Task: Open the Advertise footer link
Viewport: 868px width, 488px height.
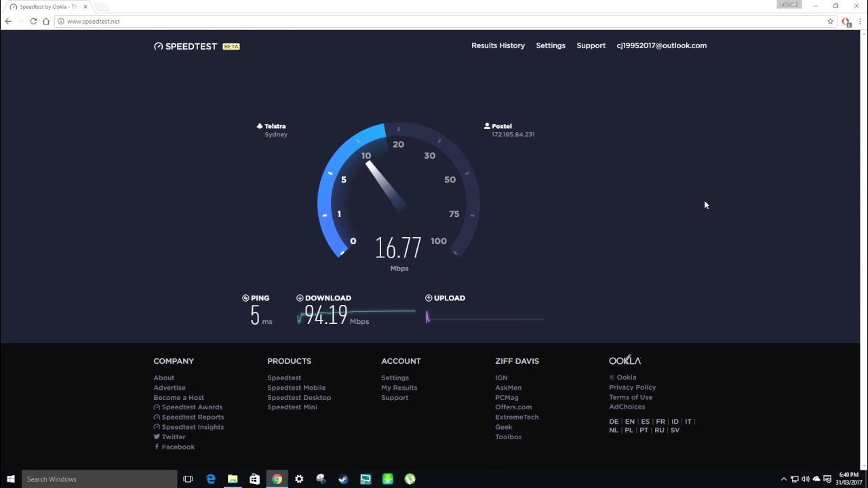Action: coord(170,388)
